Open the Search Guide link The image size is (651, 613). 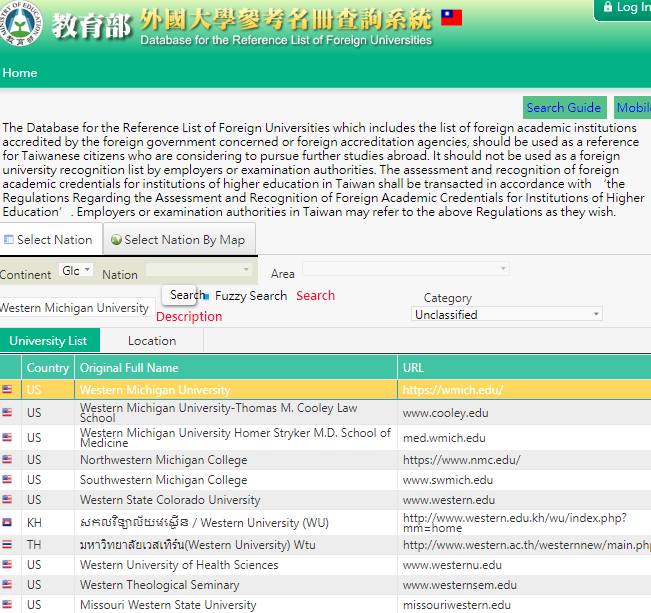(x=564, y=108)
